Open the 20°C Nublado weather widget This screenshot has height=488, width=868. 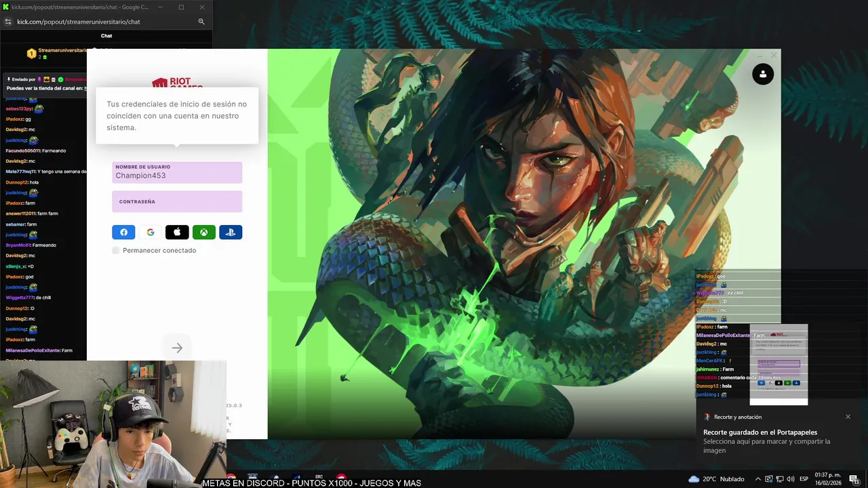pyautogui.click(x=716, y=479)
